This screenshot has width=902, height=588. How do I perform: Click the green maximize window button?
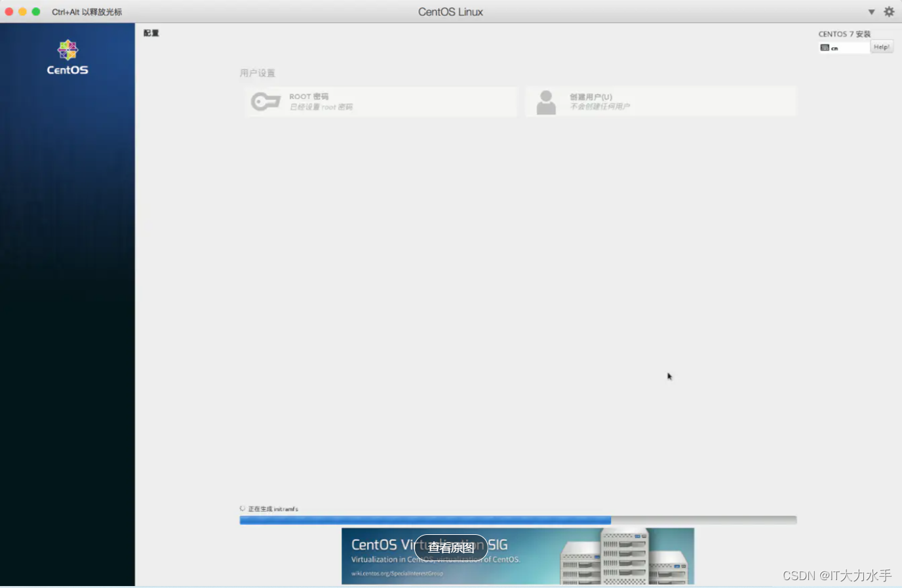[36, 12]
